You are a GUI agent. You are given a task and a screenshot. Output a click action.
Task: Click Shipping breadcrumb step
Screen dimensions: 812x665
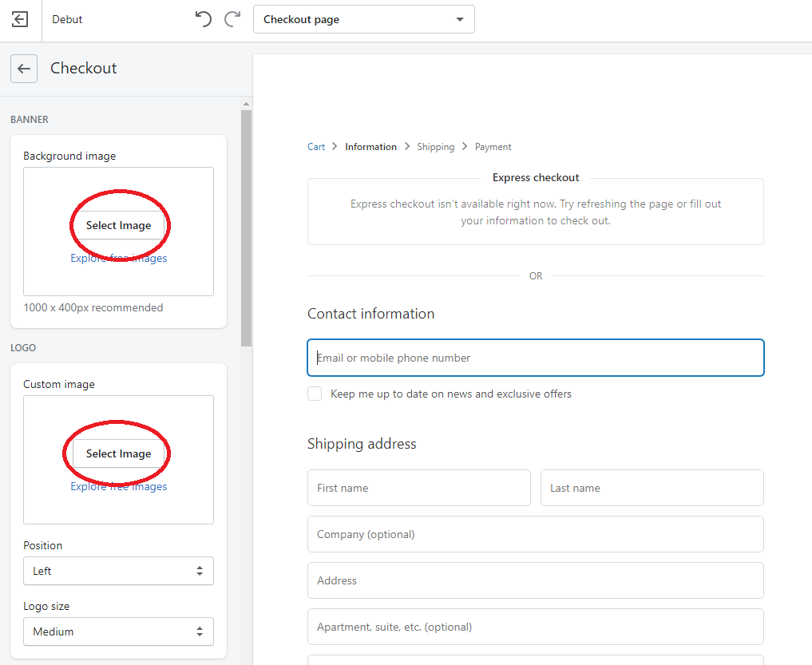435,147
